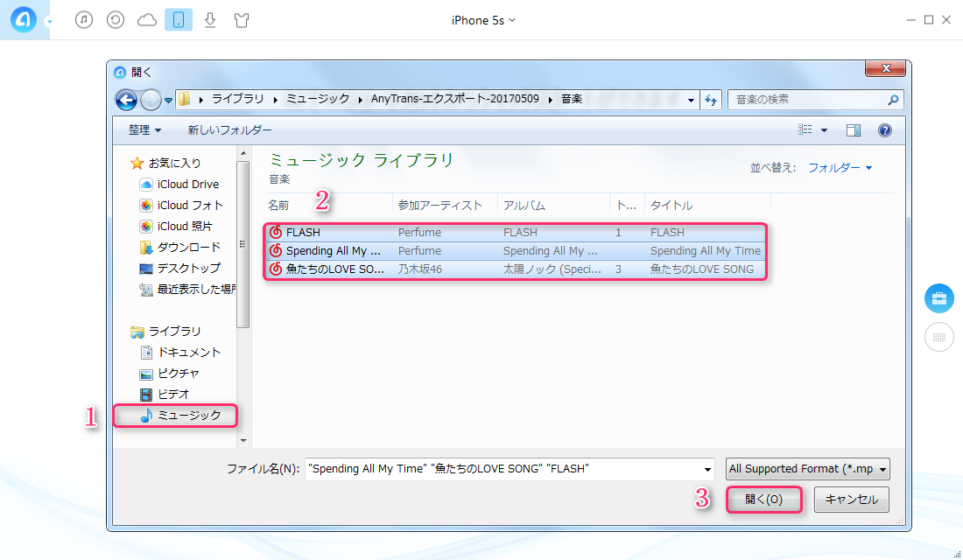Viewport: 963px width, 560px height.
Task: Click the ファイル名 text field
Action: click(503, 469)
